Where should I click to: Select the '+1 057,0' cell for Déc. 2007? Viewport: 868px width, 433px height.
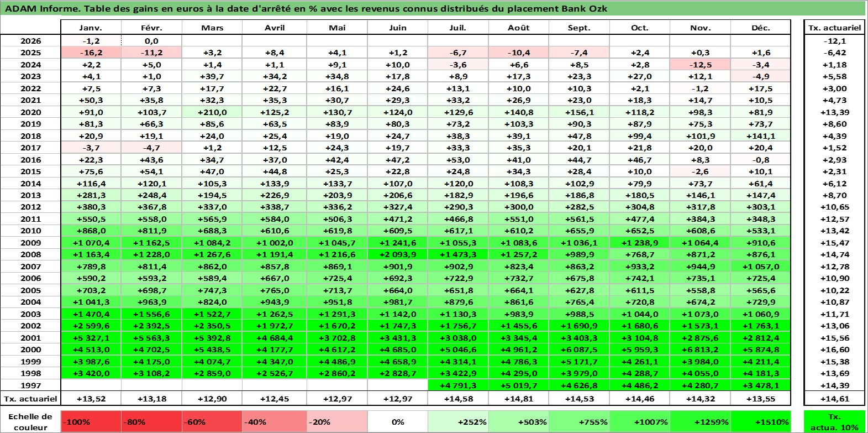click(761, 267)
